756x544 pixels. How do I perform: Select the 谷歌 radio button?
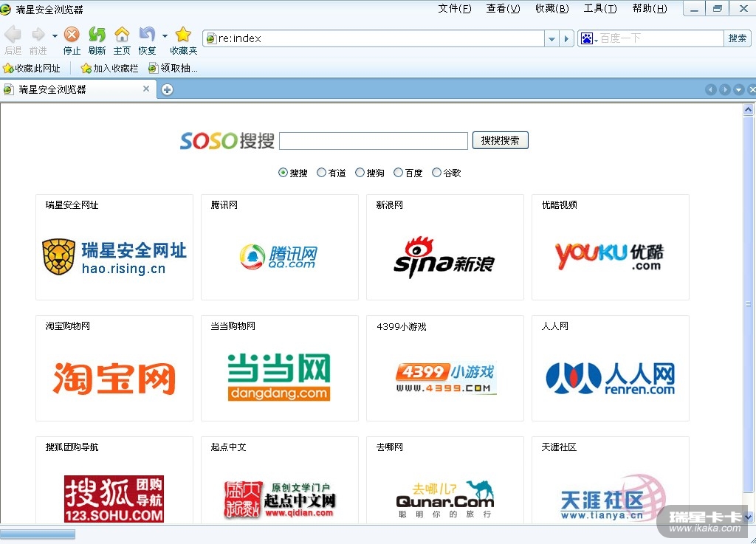pos(436,173)
